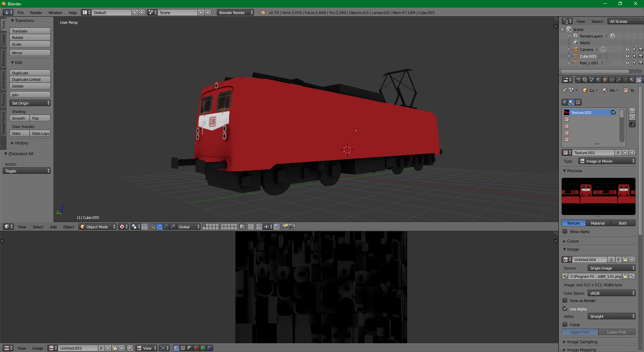
Task: Click the Texture.002 name field
Action: (593, 153)
